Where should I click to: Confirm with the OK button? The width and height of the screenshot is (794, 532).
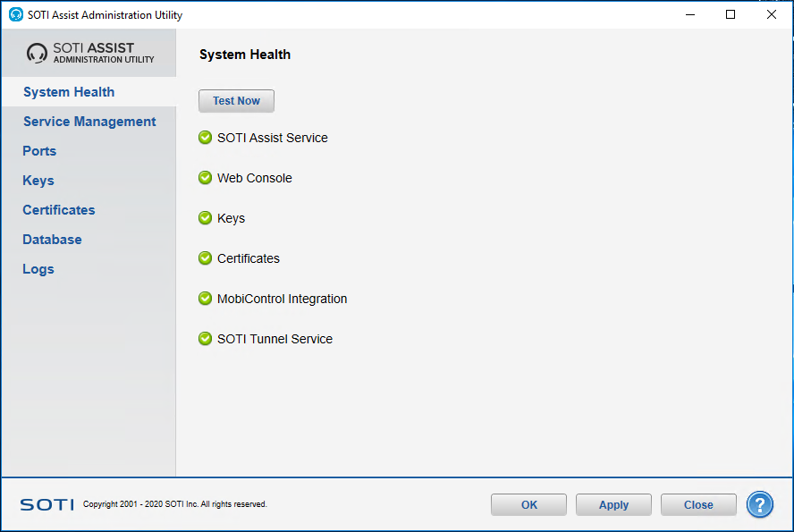click(528, 504)
